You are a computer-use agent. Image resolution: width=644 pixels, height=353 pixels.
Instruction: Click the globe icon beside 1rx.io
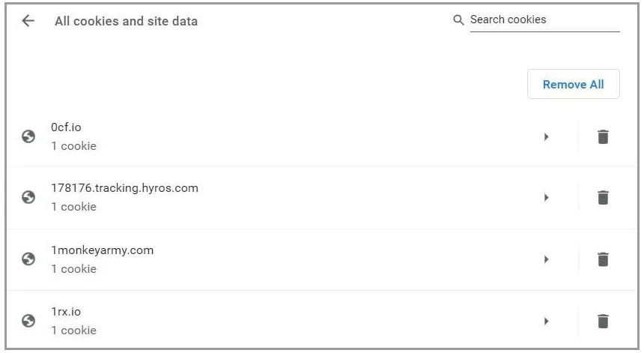(x=28, y=321)
